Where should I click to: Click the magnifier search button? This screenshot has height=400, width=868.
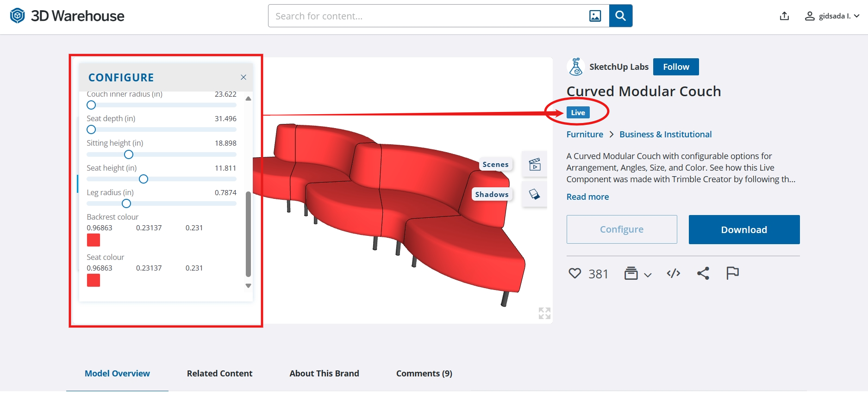[x=620, y=16]
